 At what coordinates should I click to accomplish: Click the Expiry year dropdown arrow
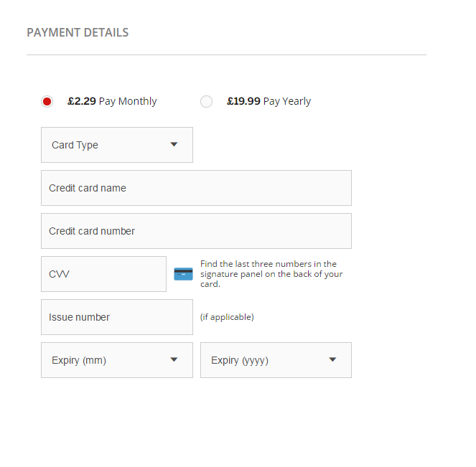332,359
